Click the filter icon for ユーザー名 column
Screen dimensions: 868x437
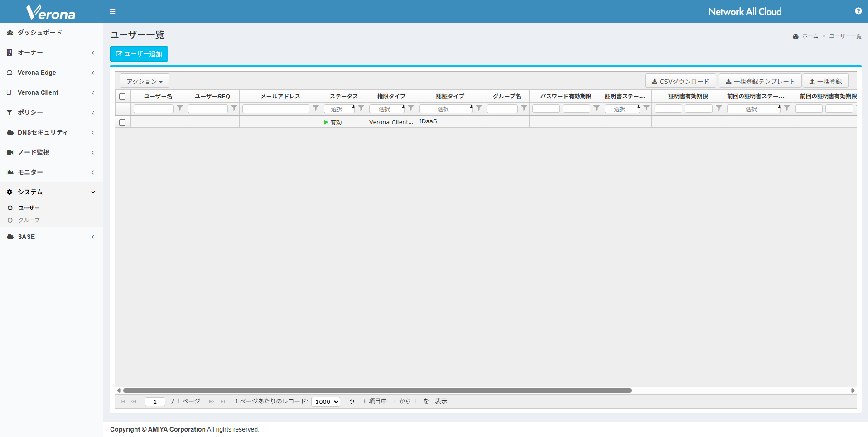click(x=180, y=108)
